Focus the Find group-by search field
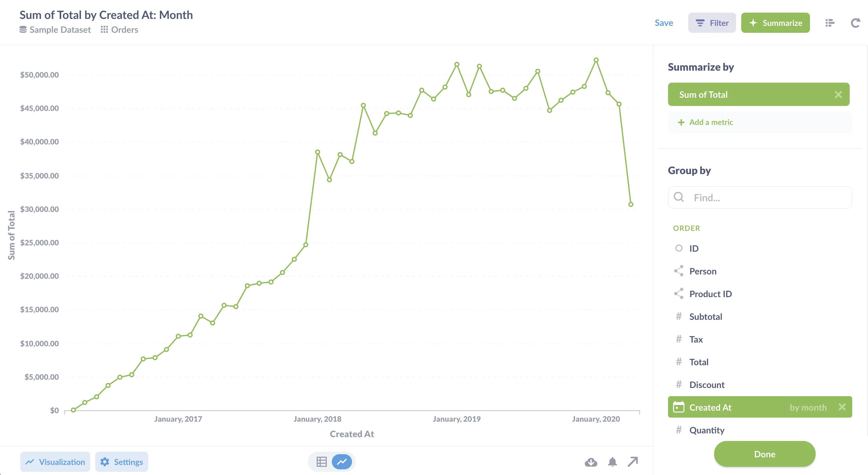Screen dimensions: 868x475 click(759, 197)
